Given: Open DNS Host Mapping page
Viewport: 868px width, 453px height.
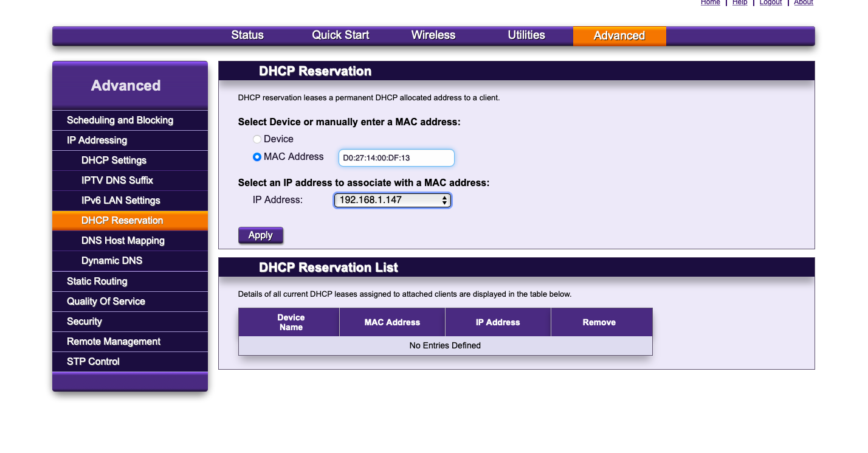Looking at the screenshot, I should pyautogui.click(x=123, y=241).
